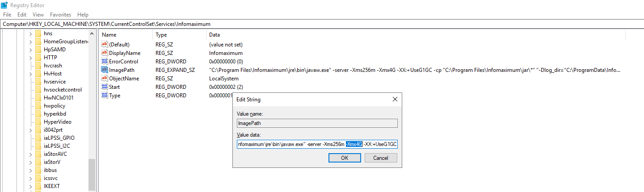
Task: Open the Favorites menu
Action: tap(60, 15)
